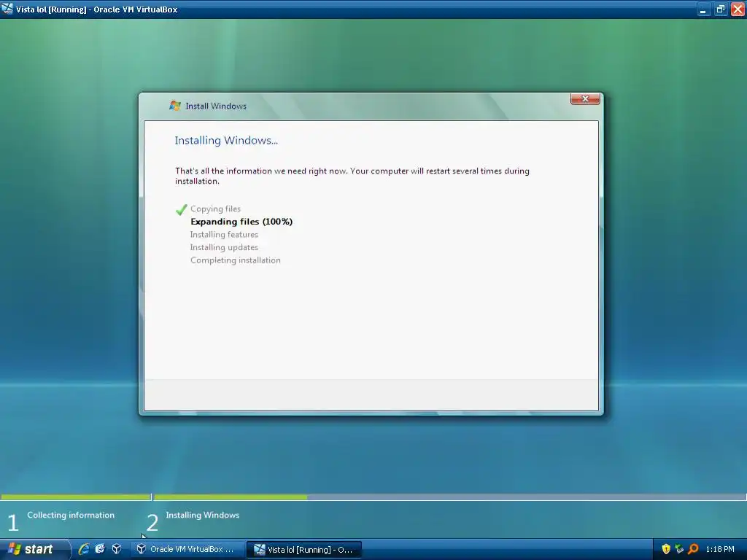Click the 'Installing Windows' stage label at bottom
The image size is (747, 560).
coord(203,515)
